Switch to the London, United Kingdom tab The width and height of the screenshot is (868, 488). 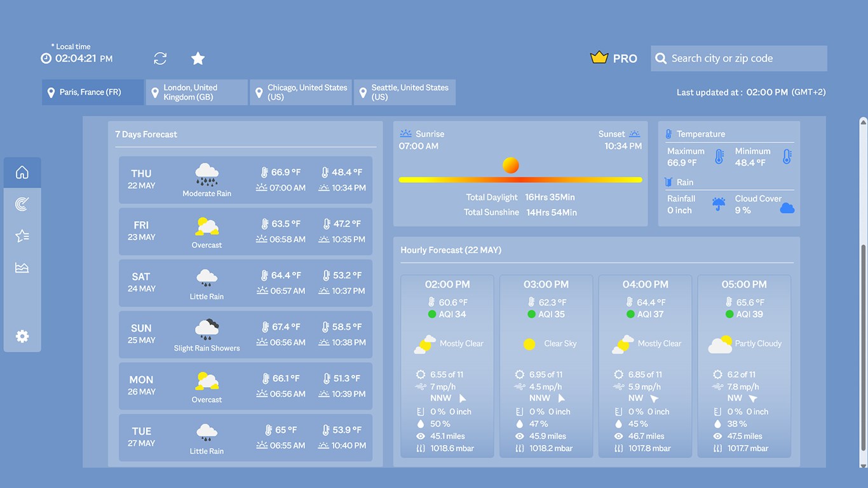click(x=196, y=91)
